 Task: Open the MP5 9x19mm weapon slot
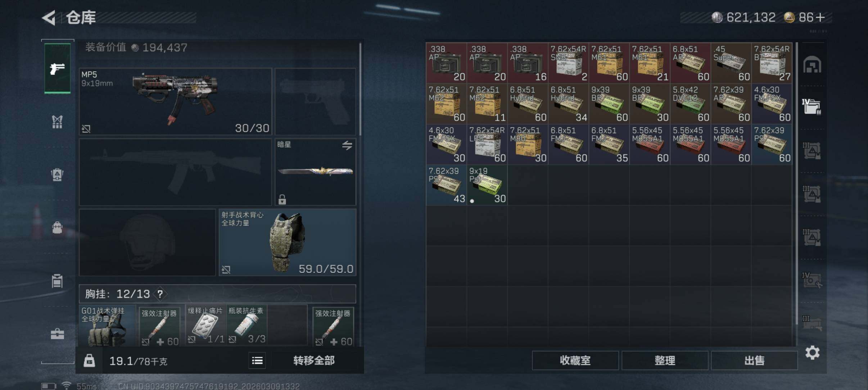[175, 101]
